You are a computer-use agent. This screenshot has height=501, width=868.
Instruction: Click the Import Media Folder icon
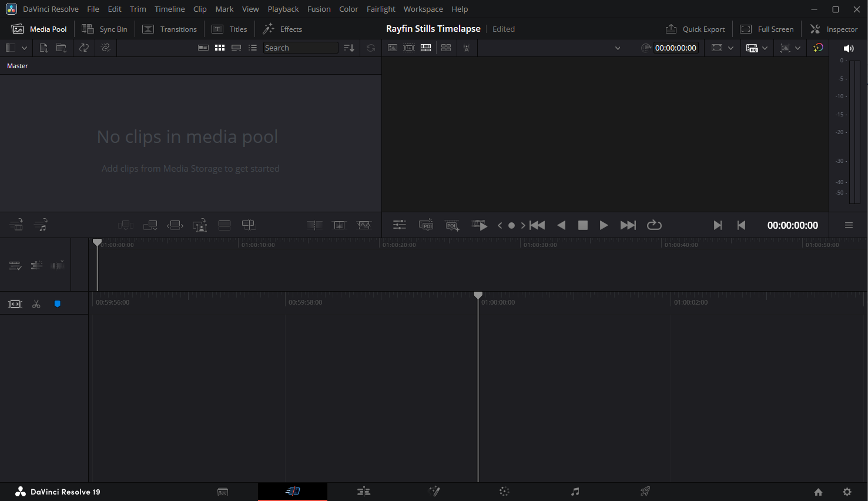point(61,48)
